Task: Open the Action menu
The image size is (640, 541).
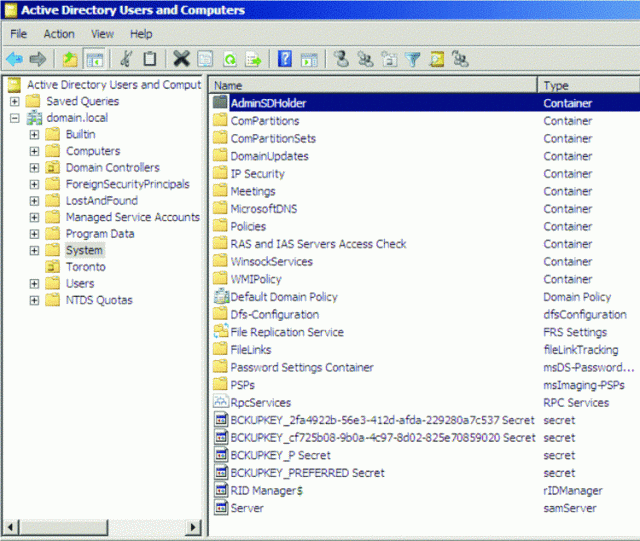Action: tap(59, 34)
